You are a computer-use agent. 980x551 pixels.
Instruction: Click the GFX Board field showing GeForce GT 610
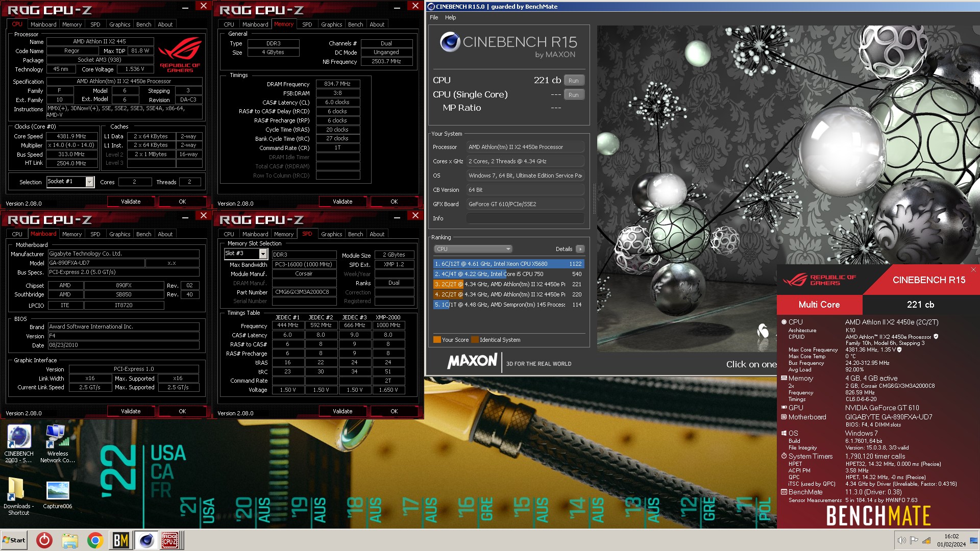pos(525,204)
